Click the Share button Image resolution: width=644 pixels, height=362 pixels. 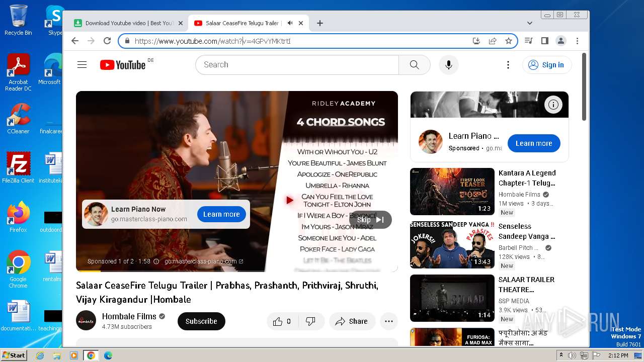(x=352, y=321)
